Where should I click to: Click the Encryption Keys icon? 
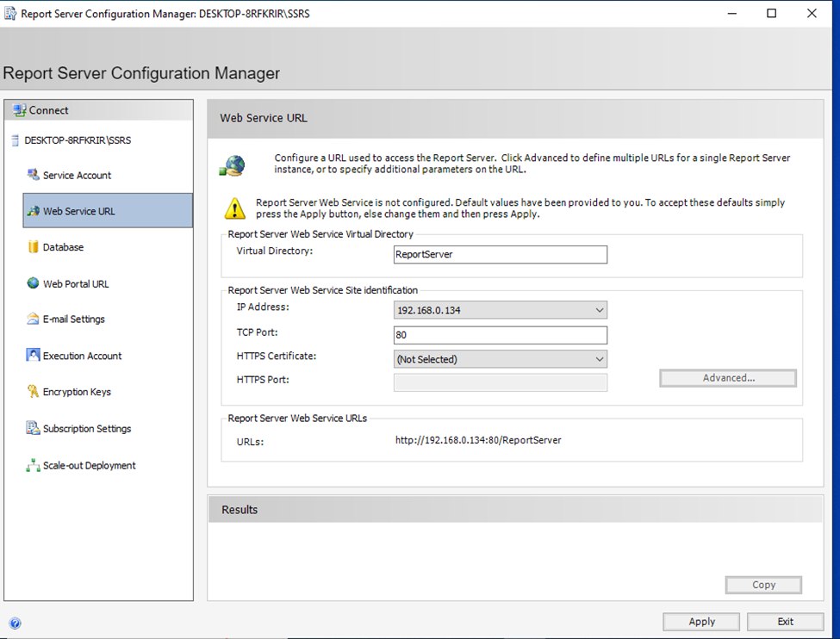pos(34,392)
